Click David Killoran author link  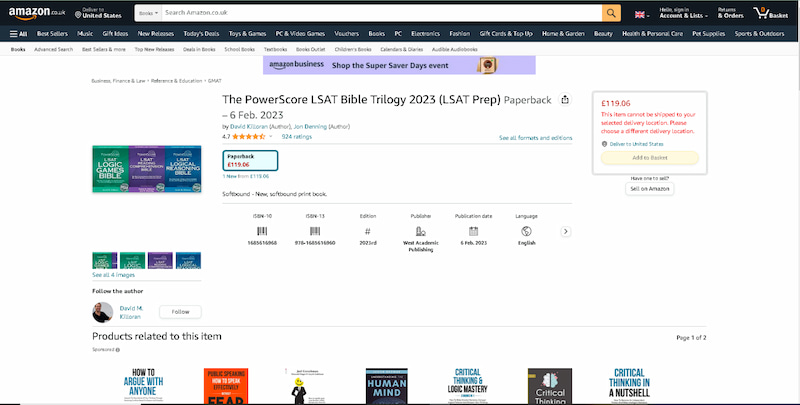[248, 126]
